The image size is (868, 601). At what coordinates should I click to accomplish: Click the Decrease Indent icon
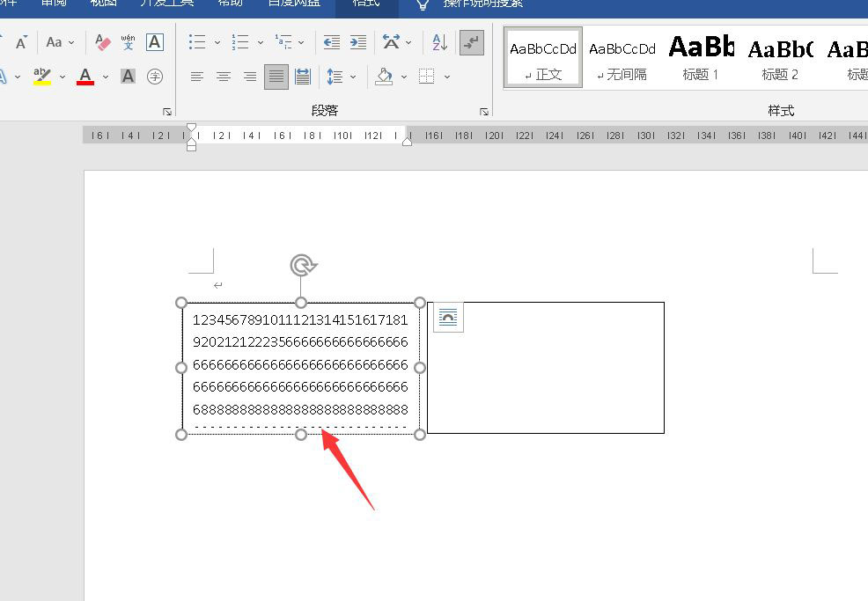coord(332,42)
